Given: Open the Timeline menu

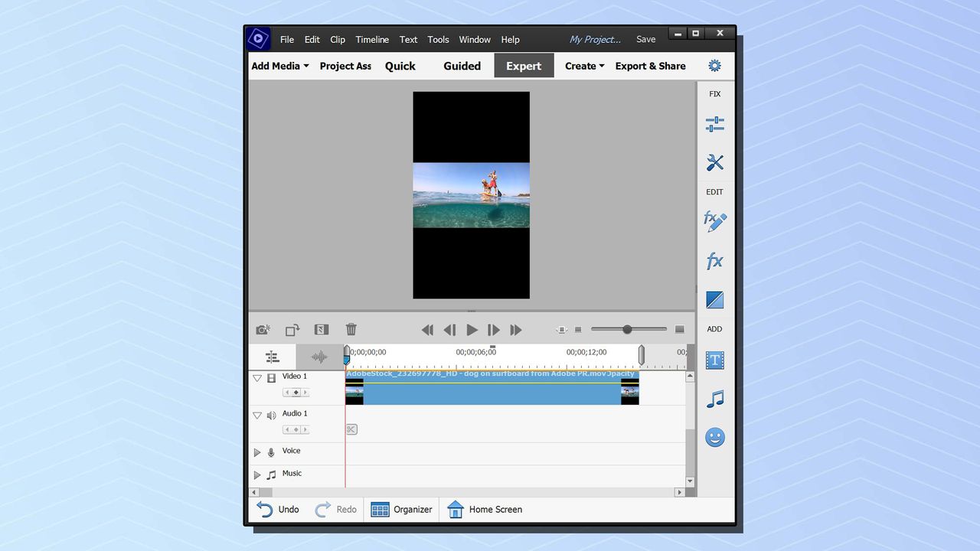Looking at the screenshot, I should pos(372,40).
